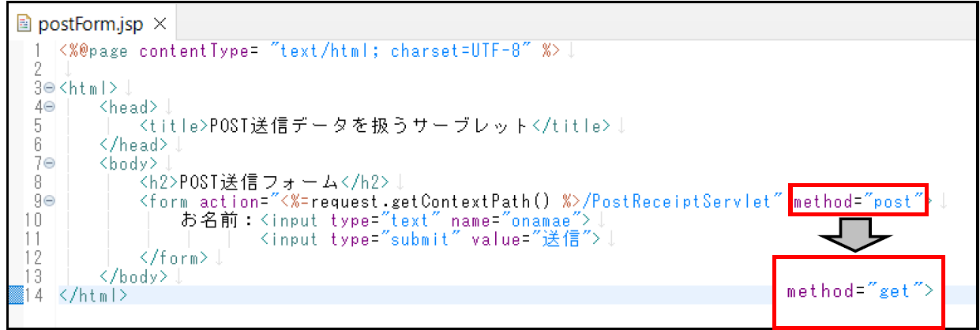Image resolution: width=980 pixels, height=330 pixels.
Task: Fold the body block on line 7
Action: (49, 163)
